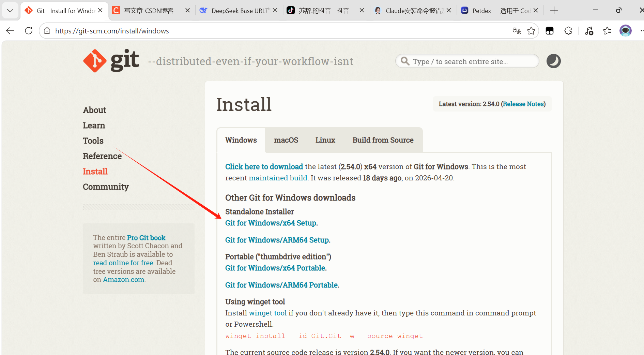Open the browser tab list chevron
This screenshot has width=644, height=355.
pos(10,11)
